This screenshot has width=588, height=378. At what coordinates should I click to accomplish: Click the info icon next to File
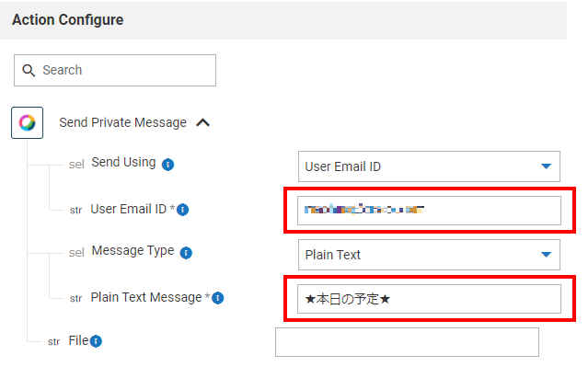(x=96, y=341)
